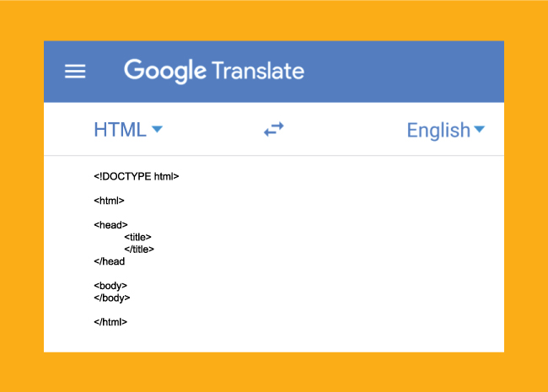The image size is (548, 392).
Task: Open the hamburger menu icon
Action: tap(75, 72)
